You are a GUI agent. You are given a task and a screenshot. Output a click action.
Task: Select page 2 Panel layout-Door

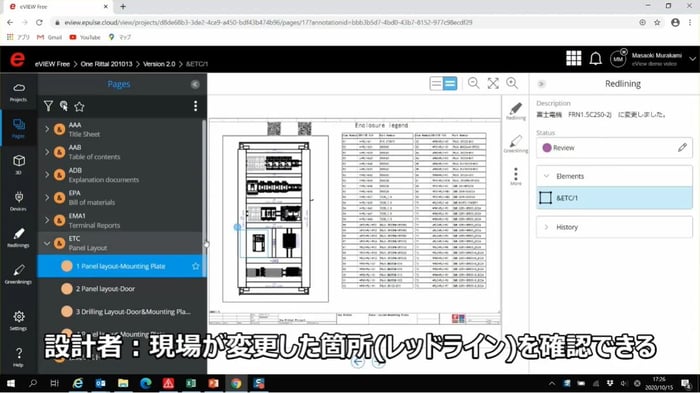(x=121, y=289)
